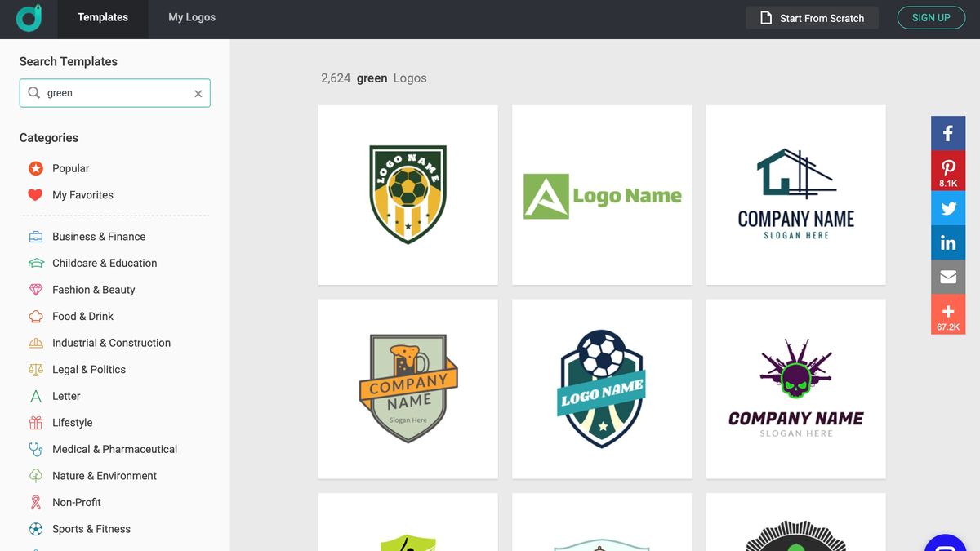The width and height of the screenshot is (980, 551).
Task: Click the Legal & Politics scales icon
Action: (x=36, y=370)
